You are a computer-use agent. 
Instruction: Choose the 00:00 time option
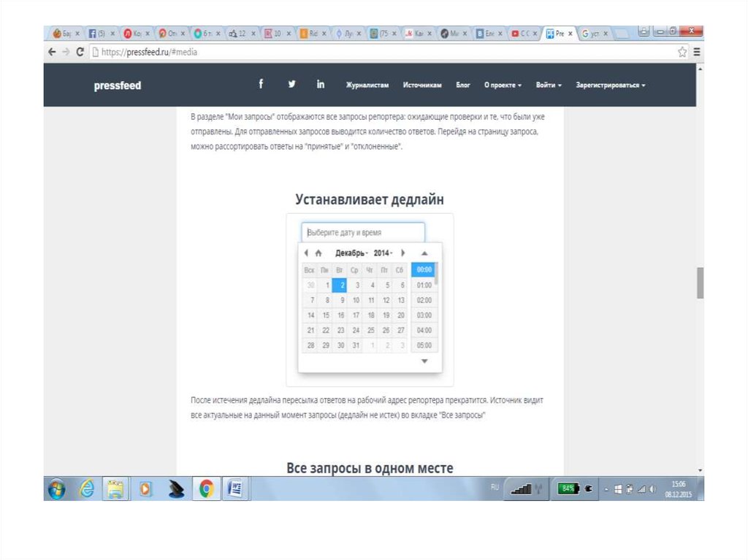pyautogui.click(x=423, y=269)
